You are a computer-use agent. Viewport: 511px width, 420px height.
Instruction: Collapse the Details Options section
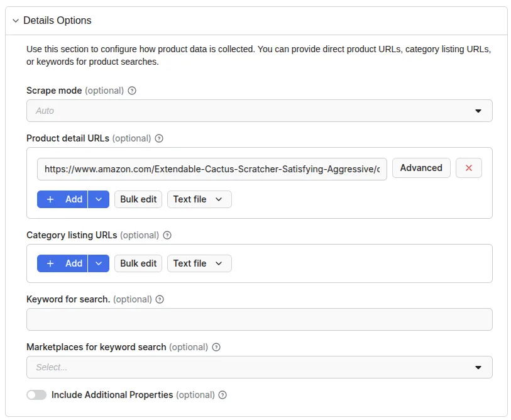(15, 21)
